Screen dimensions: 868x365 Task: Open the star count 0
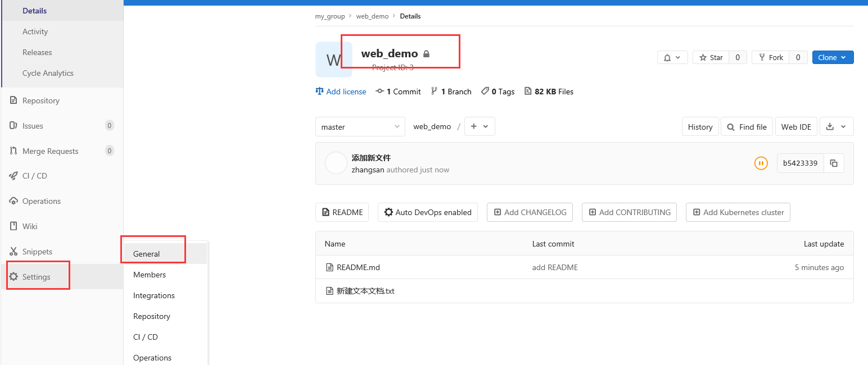coord(738,57)
